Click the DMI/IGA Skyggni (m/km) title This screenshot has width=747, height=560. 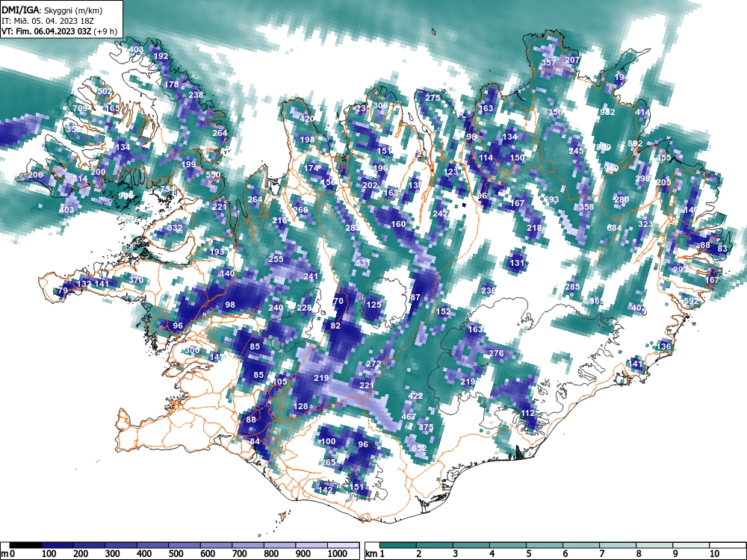52,10
